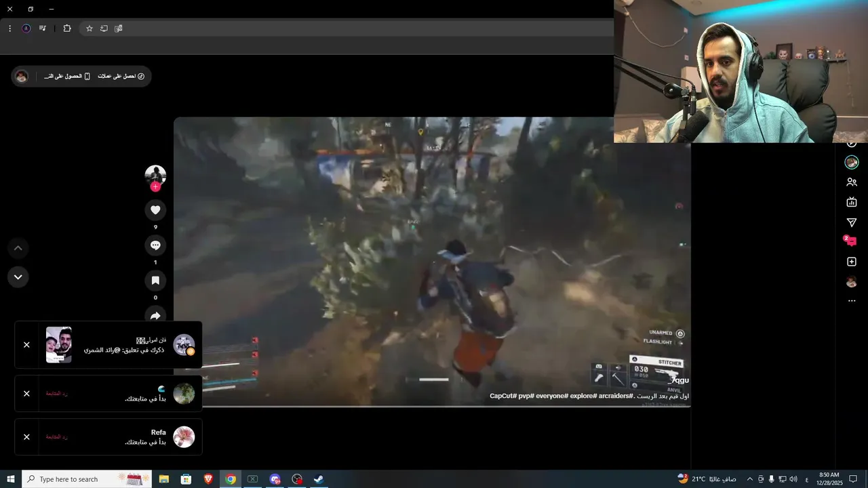This screenshot has width=868, height=488.
Task: Open clock showing 8:50 AM
Action: pyautogui.click(x=829, y=479)
